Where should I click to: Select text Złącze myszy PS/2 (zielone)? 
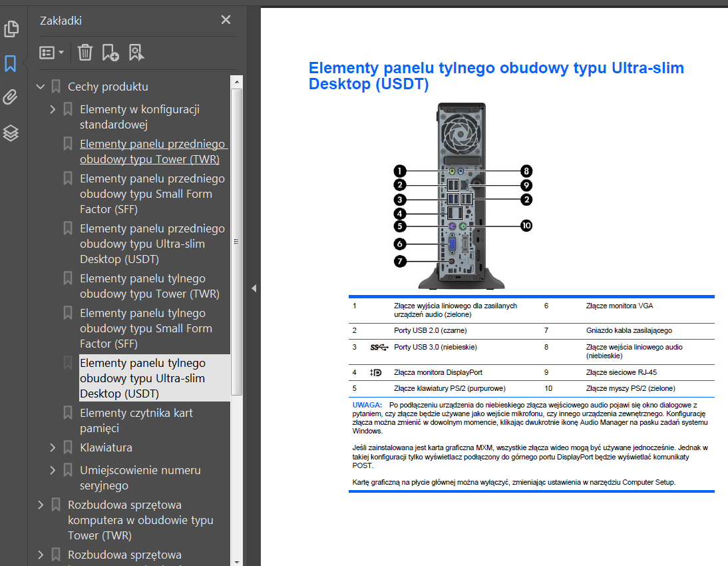630,388
